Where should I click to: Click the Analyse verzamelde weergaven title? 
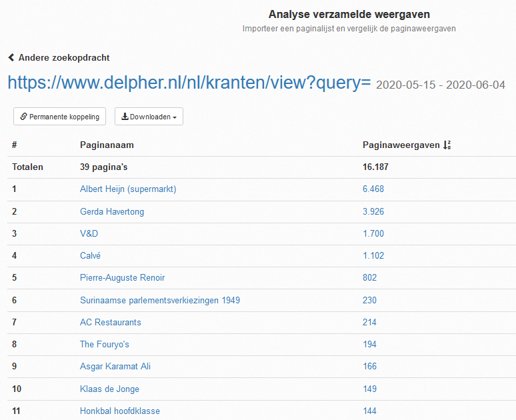point(349,15)
